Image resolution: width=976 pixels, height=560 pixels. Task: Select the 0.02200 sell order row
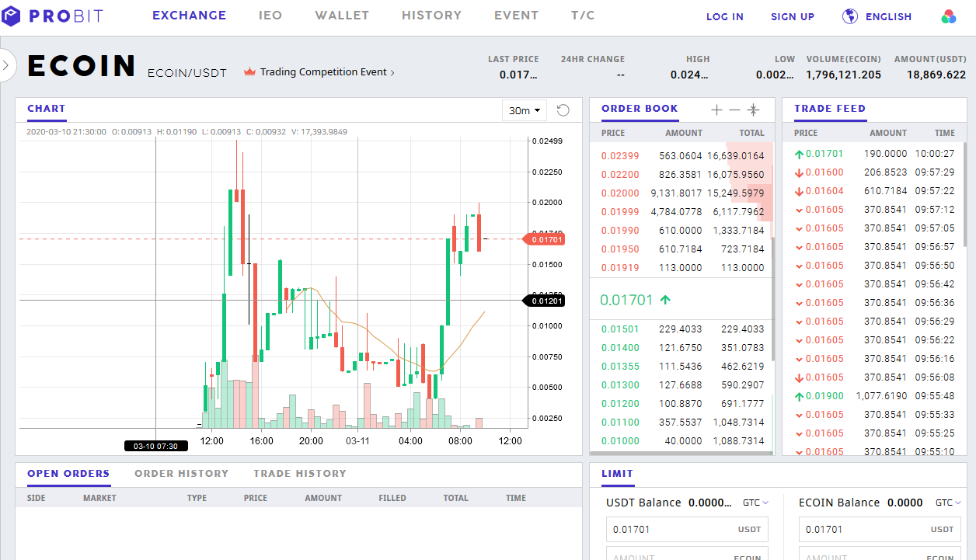[x=682, y=174]
